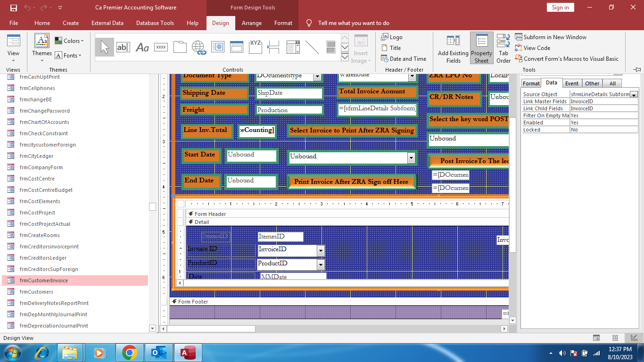Switch to the Arrange tab

tap(252, 23)
